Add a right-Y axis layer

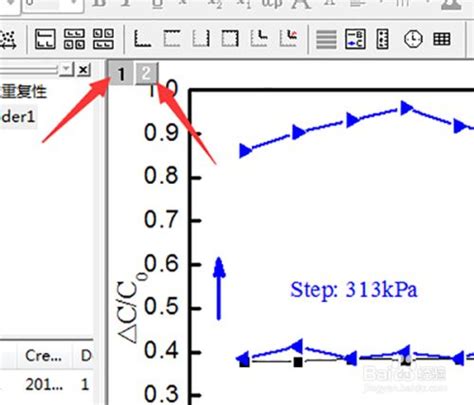[x=201, y=38]
